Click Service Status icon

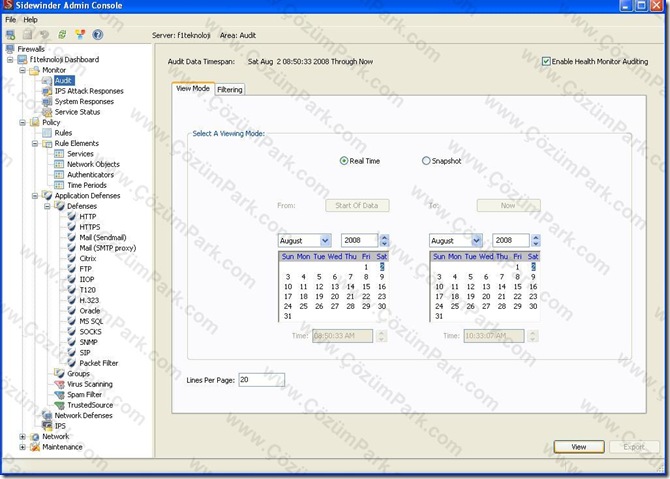[x=47, y=112]
